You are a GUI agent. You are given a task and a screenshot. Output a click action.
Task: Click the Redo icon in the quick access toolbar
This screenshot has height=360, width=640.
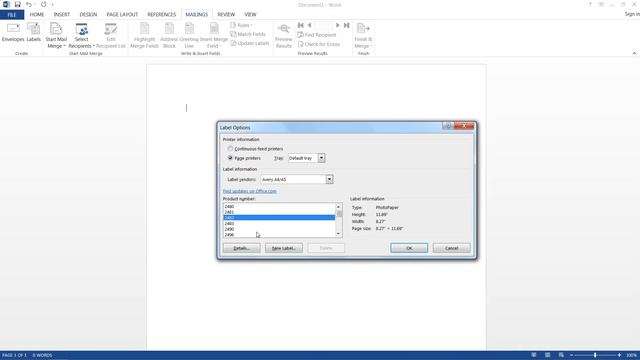pyautogui.click(x=44, y=4)
